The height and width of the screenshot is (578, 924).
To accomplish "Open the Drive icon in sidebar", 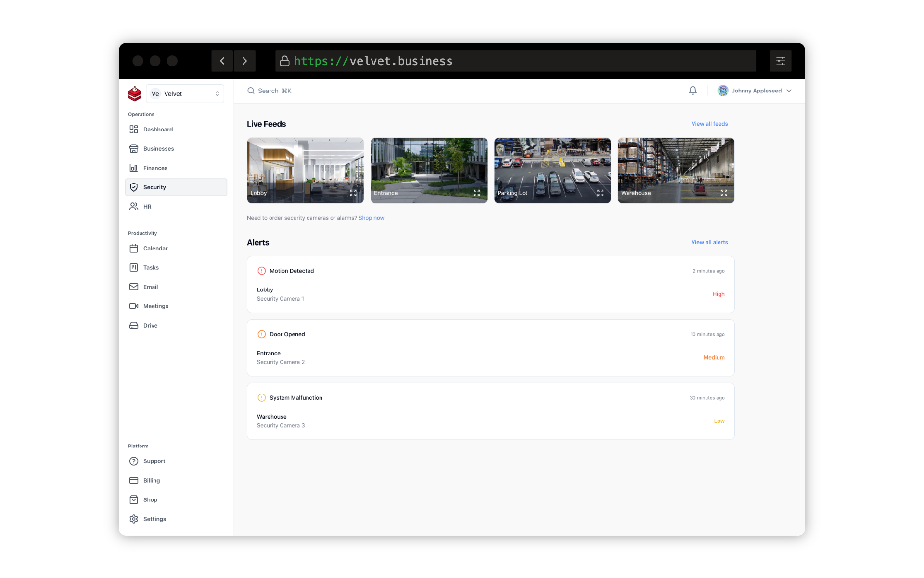I will (x=133, y=326).
